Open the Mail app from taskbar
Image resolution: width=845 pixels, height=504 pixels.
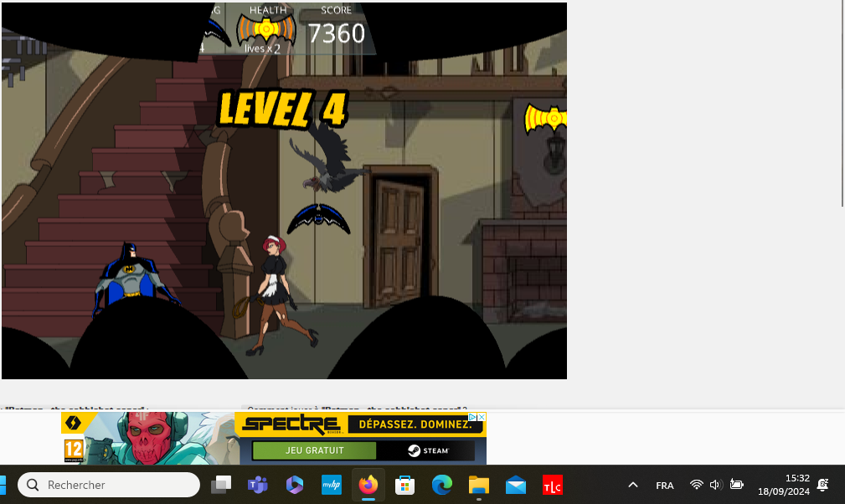[x=516, y=485]
